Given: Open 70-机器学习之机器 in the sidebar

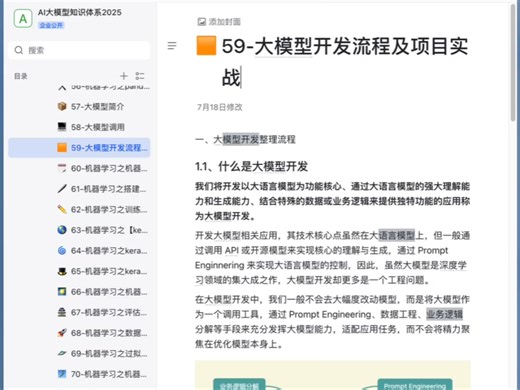Looking at the screenshot, I should [x=109, y=374].
